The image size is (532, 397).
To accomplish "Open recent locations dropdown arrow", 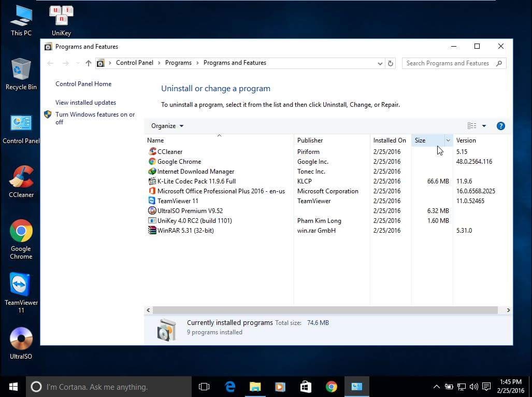I will coord(78,63).
